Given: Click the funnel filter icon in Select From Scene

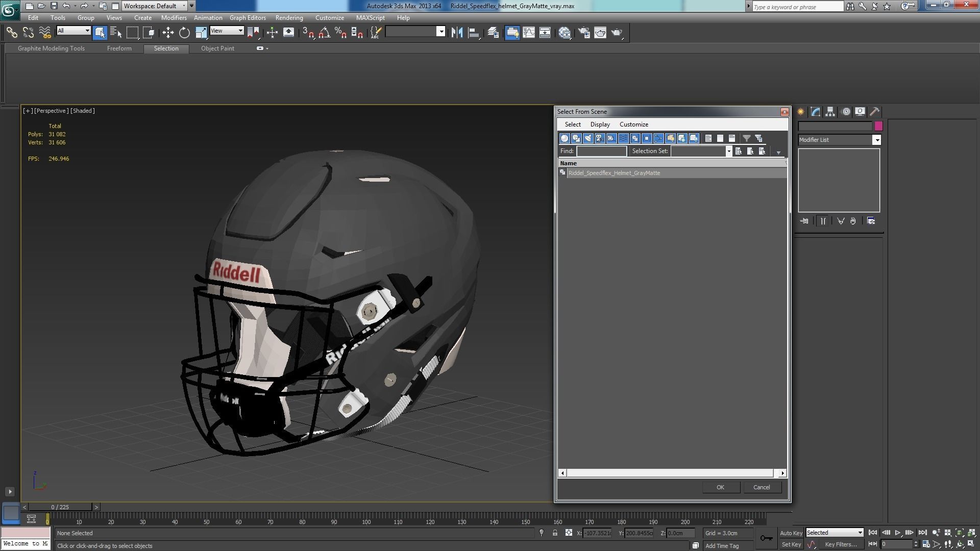Looking at the screenshot, I should [746, 138].
